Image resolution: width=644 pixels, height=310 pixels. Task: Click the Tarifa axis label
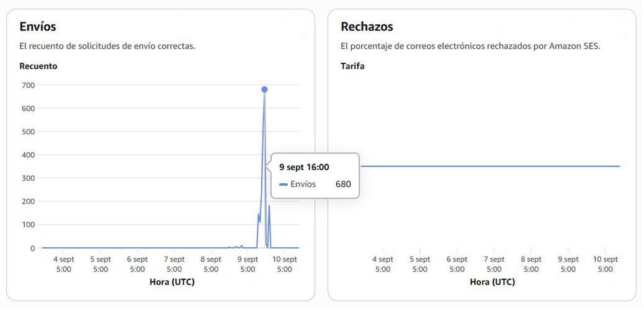coord(352,66)
